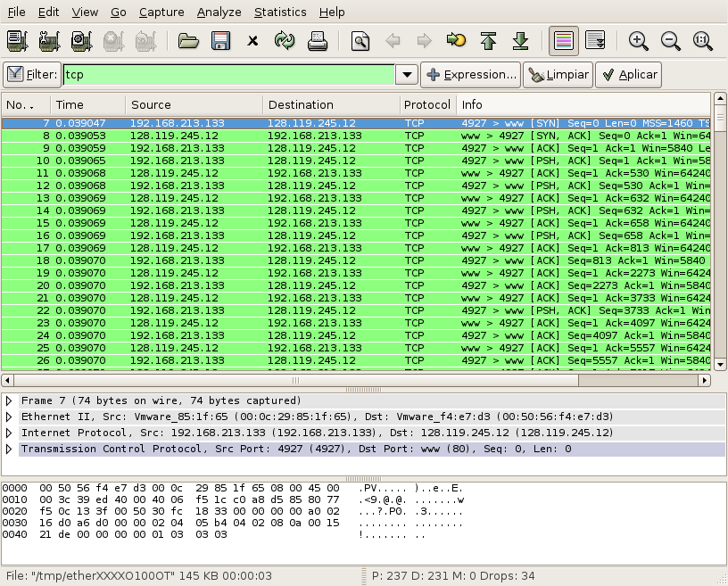
Task: Save capture file floppy icon
Action: 220,41
